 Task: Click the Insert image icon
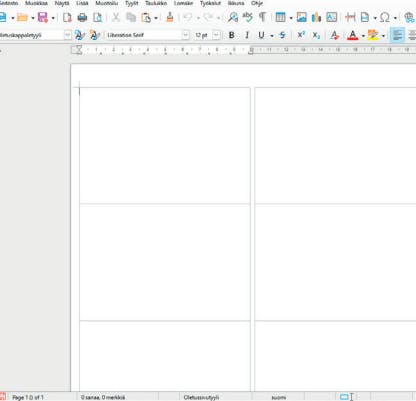pyautogui.click(x=301, y=17)
